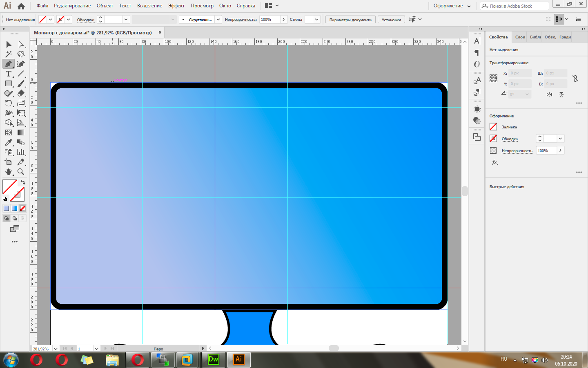Select the Scale tool

coord(21,103)
